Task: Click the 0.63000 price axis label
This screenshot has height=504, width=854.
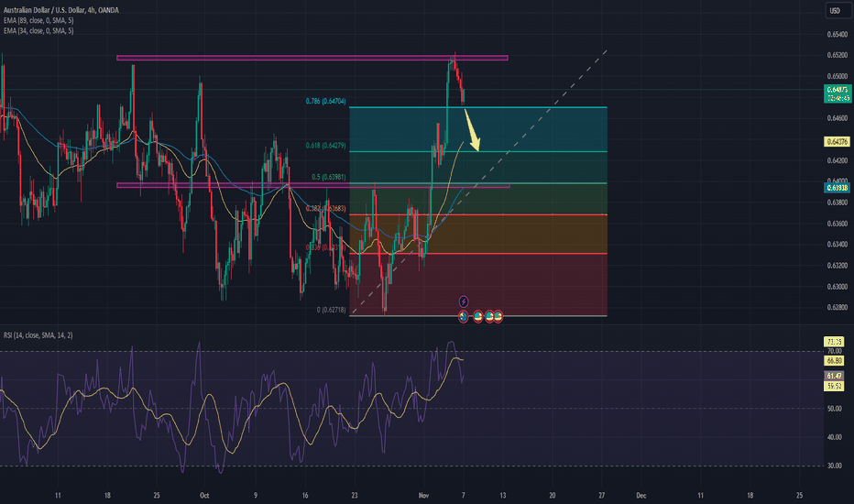Action: point(838,287)
